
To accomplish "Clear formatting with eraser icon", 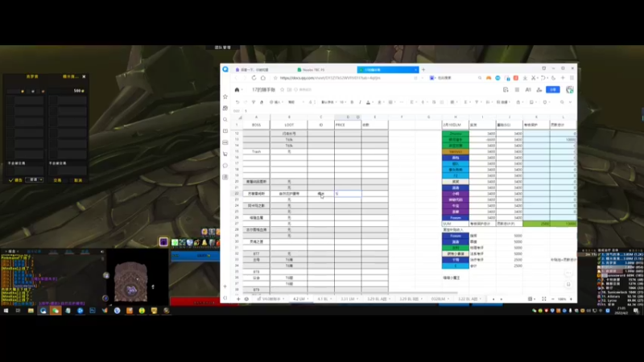I will 262,102.
